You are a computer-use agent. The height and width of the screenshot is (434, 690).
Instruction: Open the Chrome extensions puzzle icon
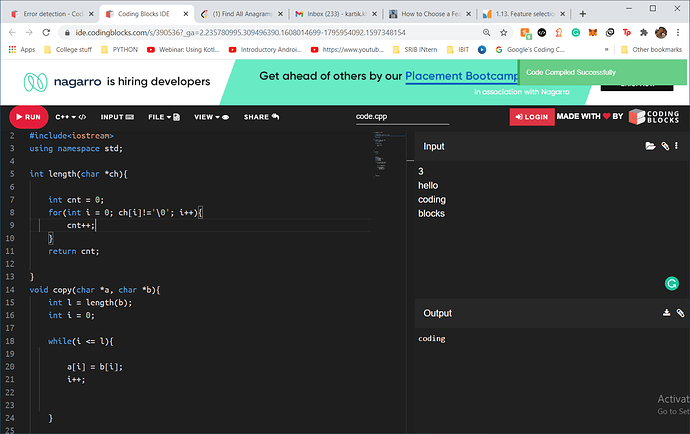click(643, 32)
